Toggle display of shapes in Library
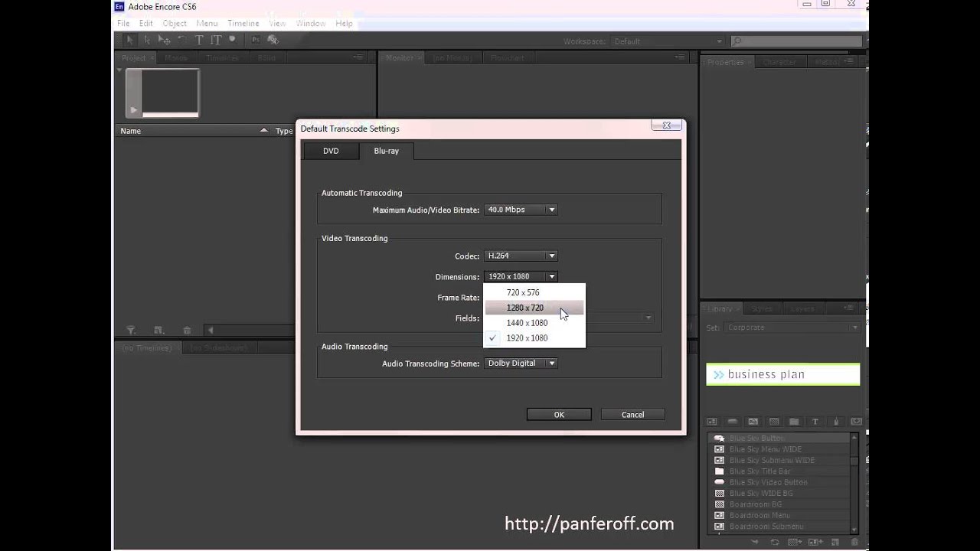The width and height of the screenshot is (980, 551). [x=835, y=422]
